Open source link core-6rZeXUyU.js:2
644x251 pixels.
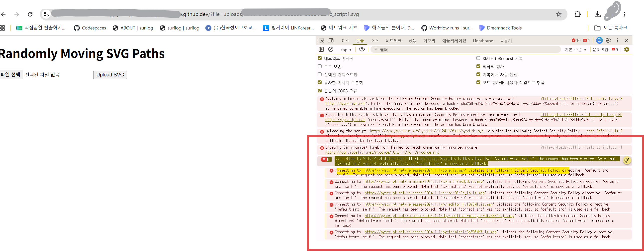coord(604,131)
